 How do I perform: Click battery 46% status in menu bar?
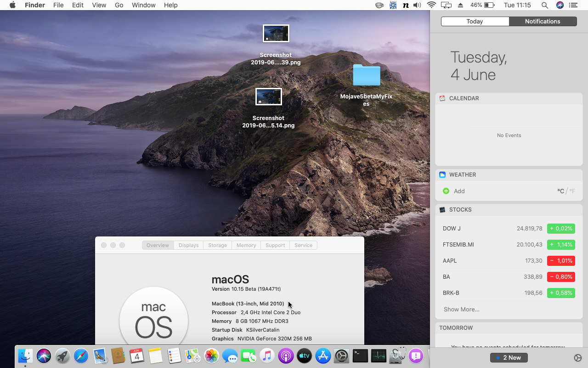pos(482,5)
